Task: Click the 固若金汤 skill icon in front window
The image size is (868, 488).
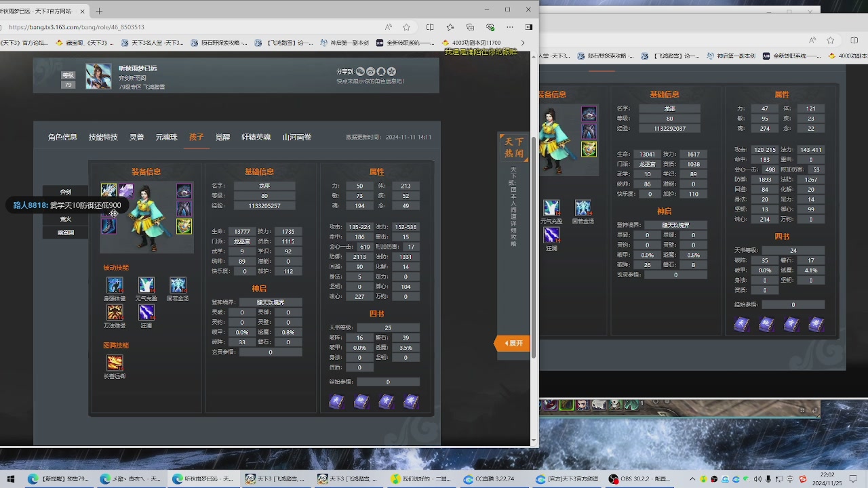Action: [178, 285]
